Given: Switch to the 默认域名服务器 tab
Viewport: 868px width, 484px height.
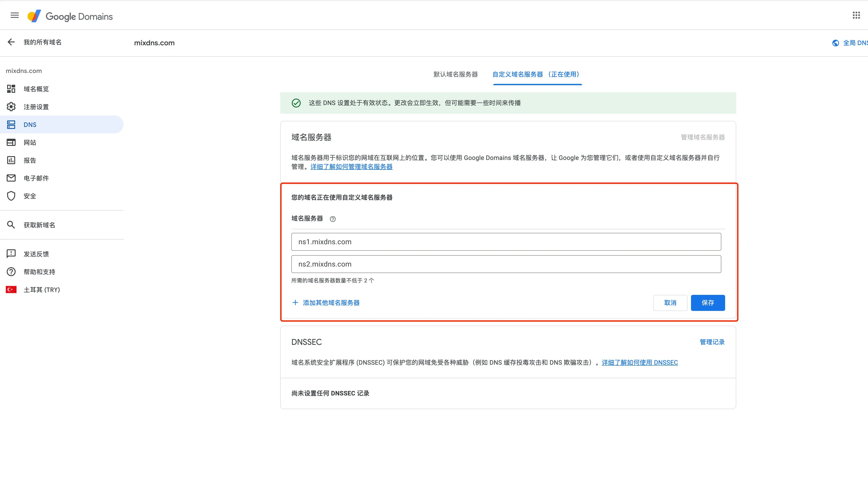Looking at the screenshot, I should click(x=455, y=74).
